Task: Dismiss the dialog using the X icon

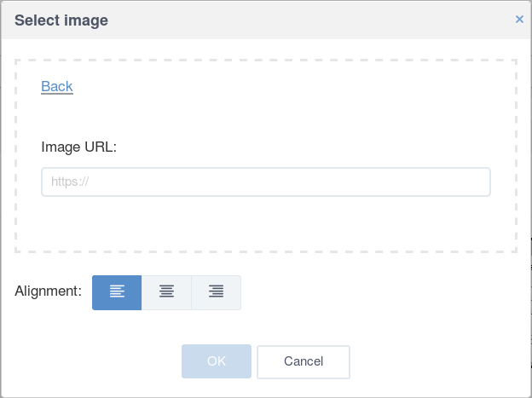Action: [x=519, y=20]
